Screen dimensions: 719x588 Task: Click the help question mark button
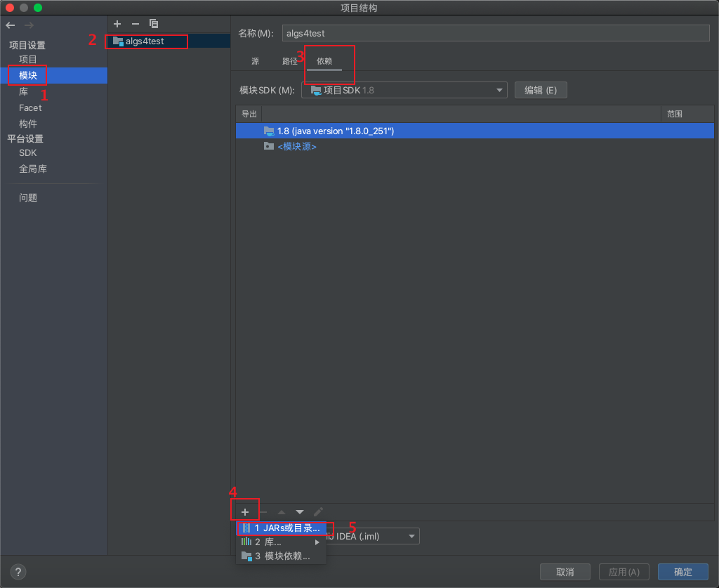coord(18,572)
